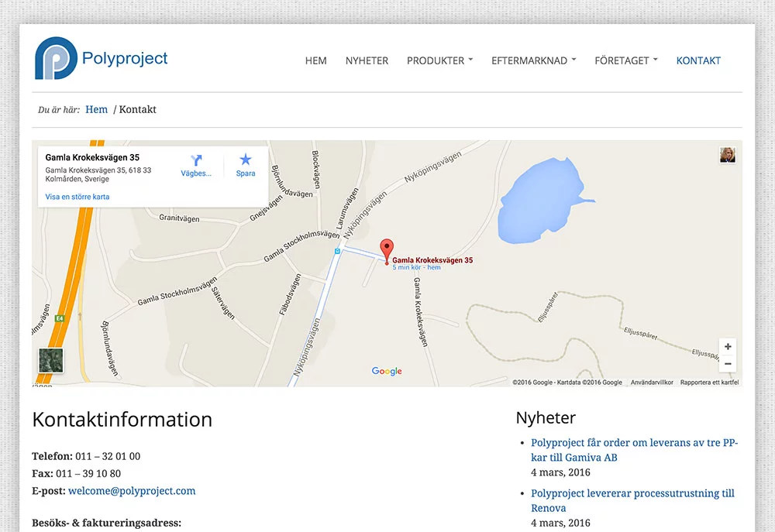This screenshot has width=775, height=532.
Task: Select the KONTAKT menu item
Action: tap(698, 60)
